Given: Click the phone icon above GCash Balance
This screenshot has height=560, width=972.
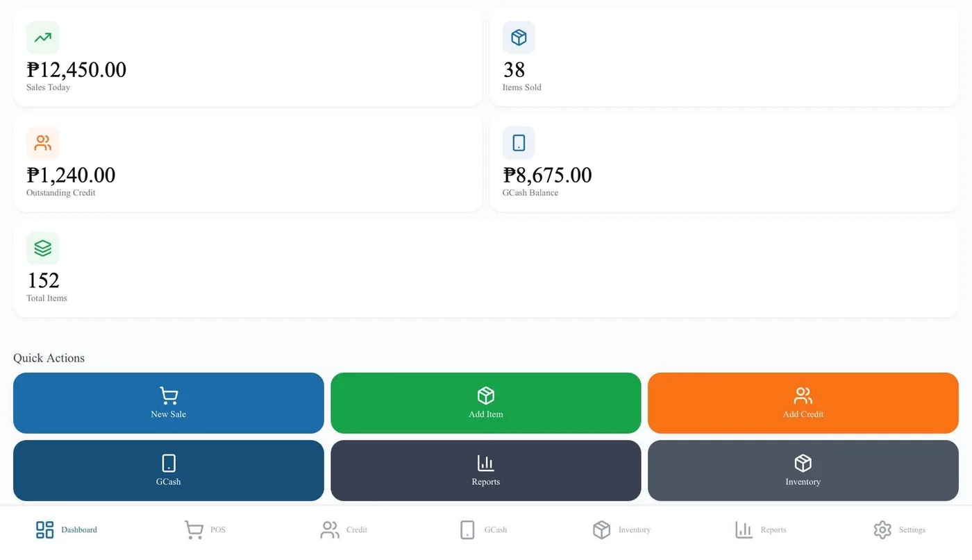Looking at the screenshot, I should coord(519,143).
